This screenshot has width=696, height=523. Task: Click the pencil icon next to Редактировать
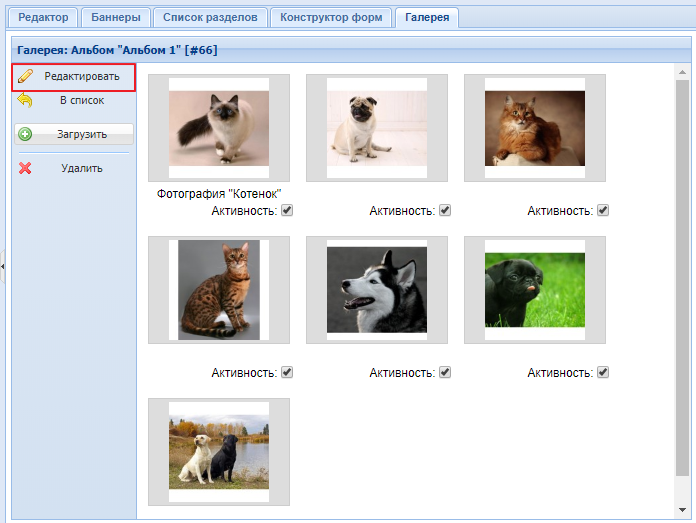26,77
